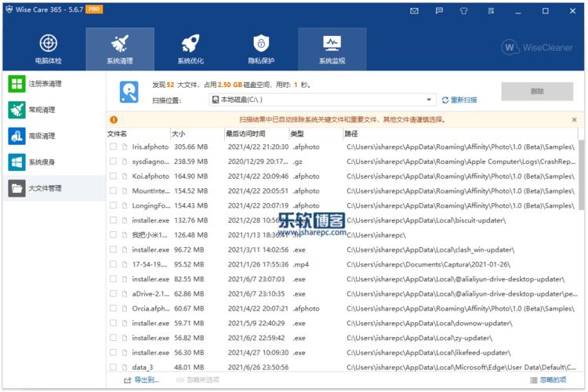Viewport: 588px width, 392px height.
Task: Click the orange warning icon in notice bar
Action: click(x=114, y=120)
